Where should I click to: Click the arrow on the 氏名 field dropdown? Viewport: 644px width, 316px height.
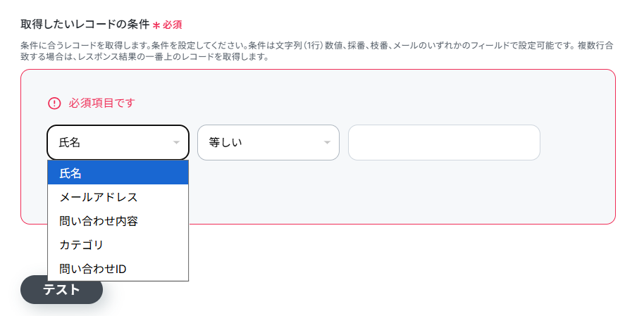[x=176, y=143]
